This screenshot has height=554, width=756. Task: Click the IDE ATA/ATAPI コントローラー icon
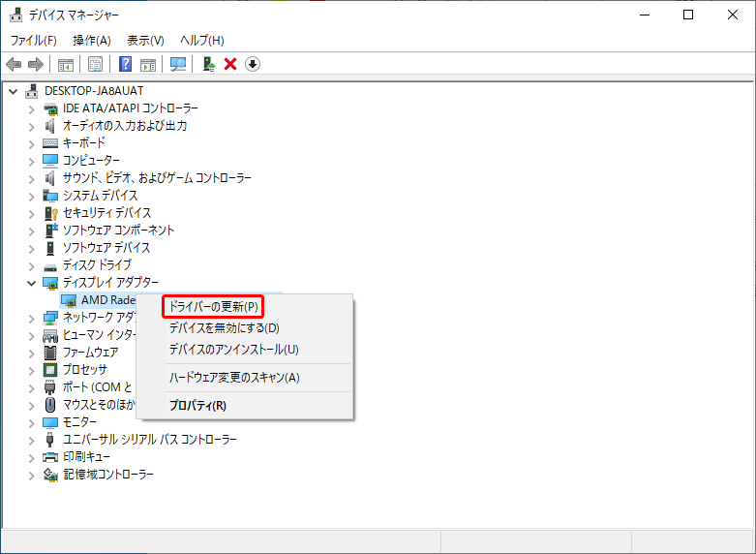(50, 108)
